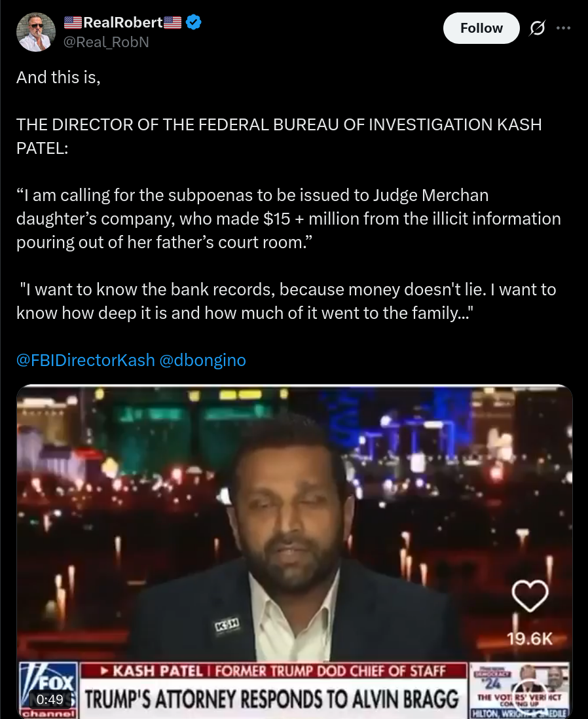Click the Trump's Attorney Responds headline banner
The width and height of the screenshot is (588, 719).
tap(273, 699)
